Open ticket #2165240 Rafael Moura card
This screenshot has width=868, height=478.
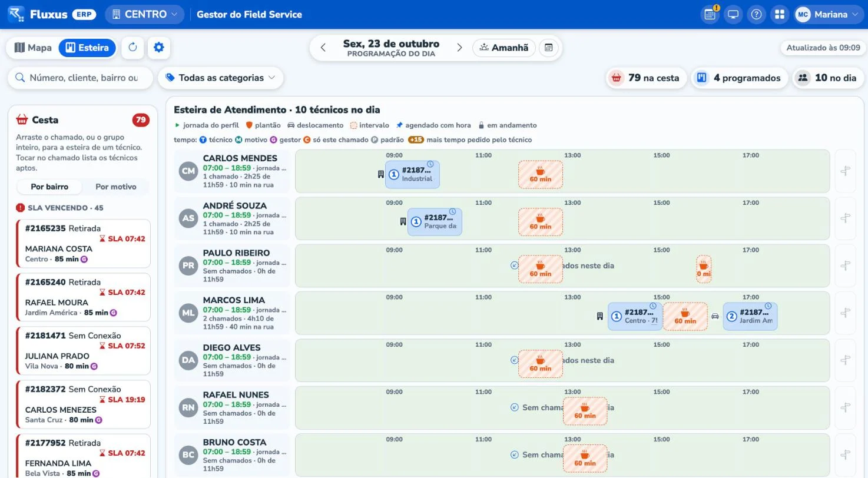pyautogui.click(x=83, y=297)
